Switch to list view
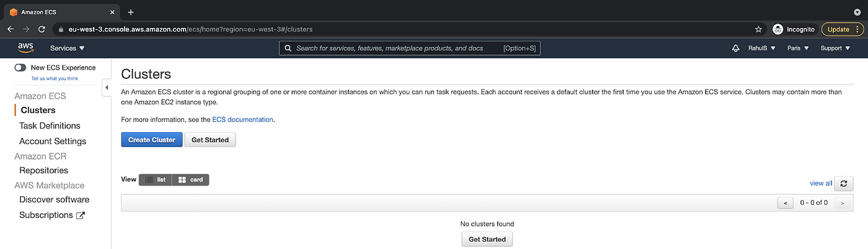 pyautogui.click(x=155, y=179)
